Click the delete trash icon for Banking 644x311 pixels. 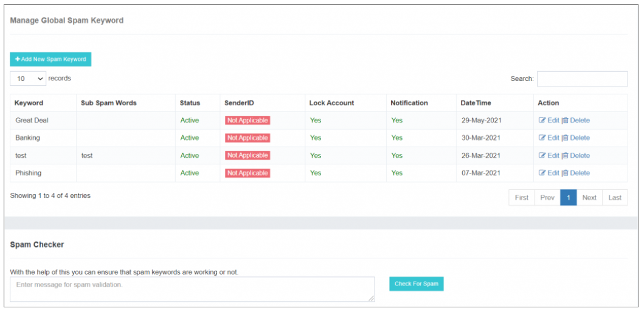click(566, 138)
